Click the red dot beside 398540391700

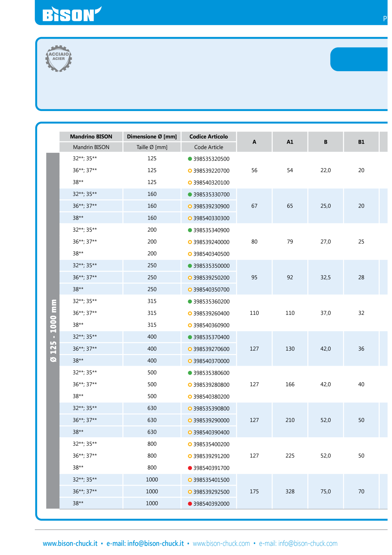click(190, 468)
